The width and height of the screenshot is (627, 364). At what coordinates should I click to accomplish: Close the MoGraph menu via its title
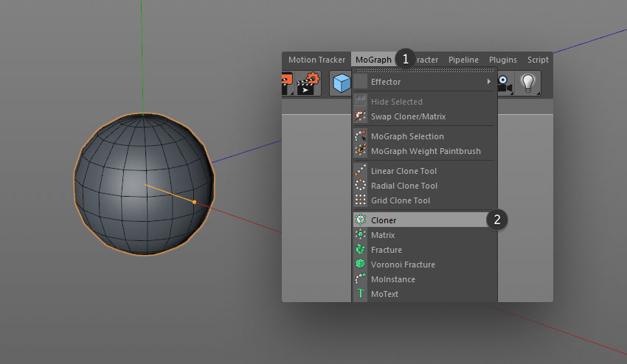coord(373,60)
